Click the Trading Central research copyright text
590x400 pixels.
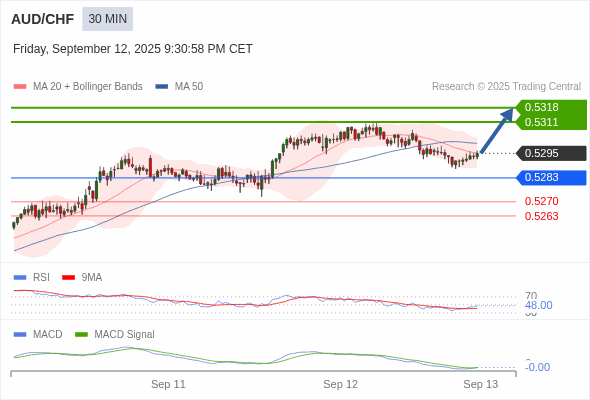point(506,87)
